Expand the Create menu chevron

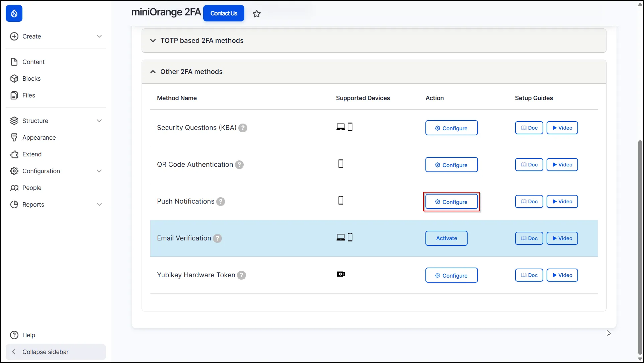(x=99, y=37)
